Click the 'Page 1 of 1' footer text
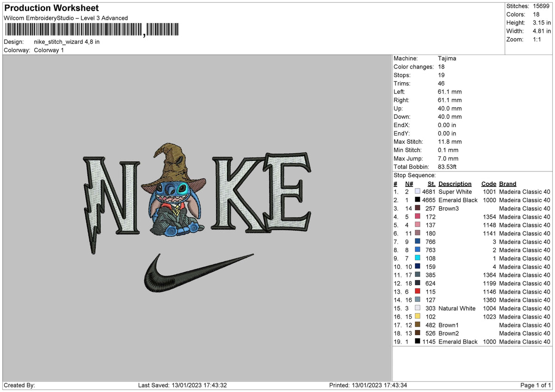Viewport: 555px width, 392px height. (536, 386)
